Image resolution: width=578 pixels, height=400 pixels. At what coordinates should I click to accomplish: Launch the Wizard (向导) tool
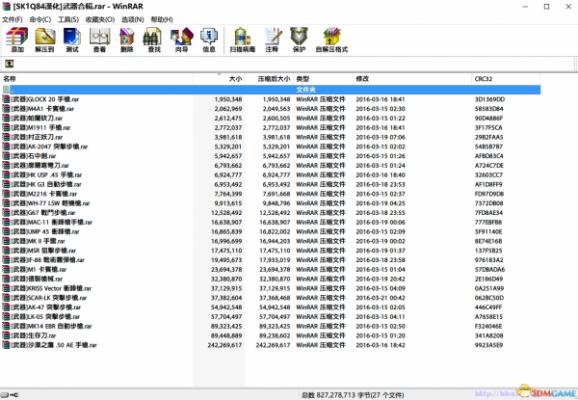point(181,40)
